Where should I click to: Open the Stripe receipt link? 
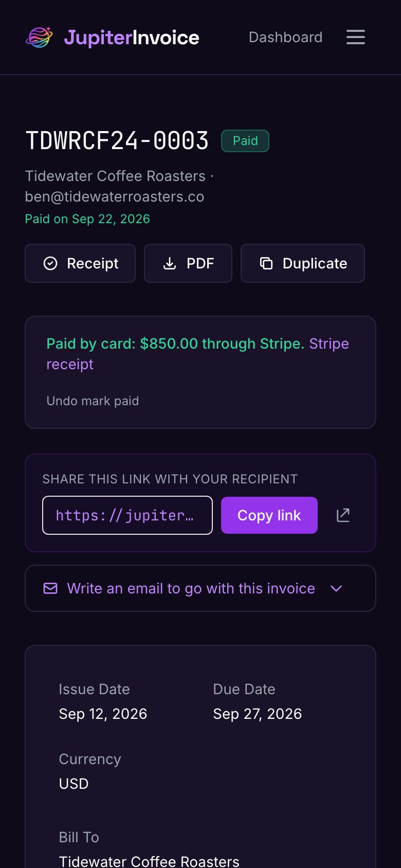pyautogui.click(x=197, y=354)
